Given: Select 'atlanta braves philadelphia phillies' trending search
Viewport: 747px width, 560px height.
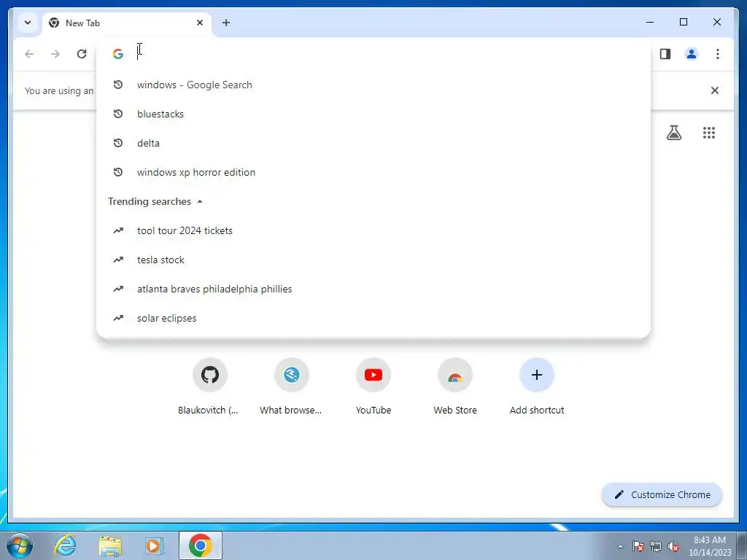Looking at the screenshot, I should point(373,289).
